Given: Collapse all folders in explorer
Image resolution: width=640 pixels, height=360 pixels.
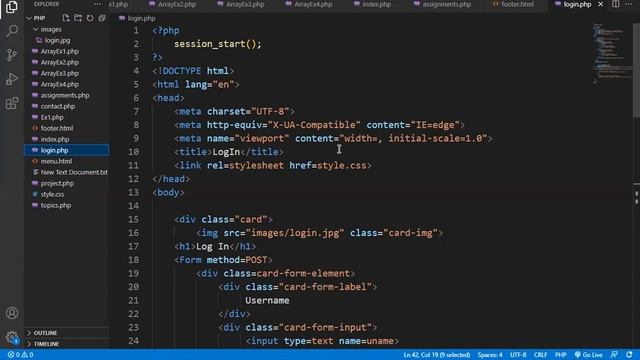Looking at the screenshot, I should 102,18.
